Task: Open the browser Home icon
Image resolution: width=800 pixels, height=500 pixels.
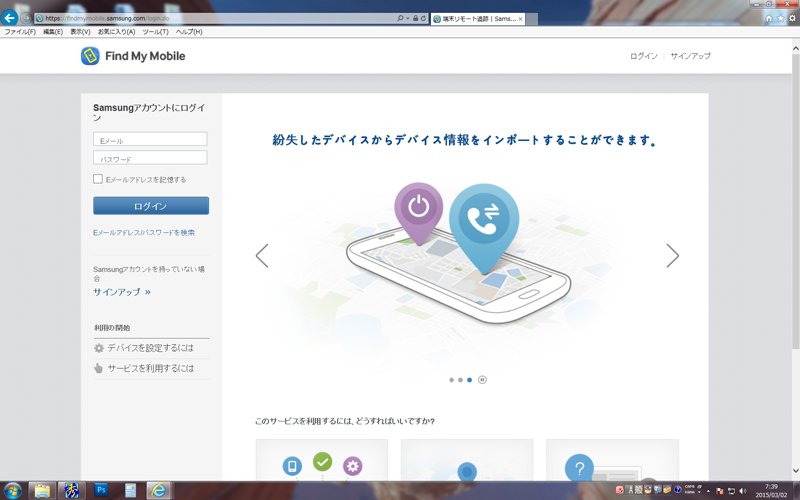Action: (769, 18)
